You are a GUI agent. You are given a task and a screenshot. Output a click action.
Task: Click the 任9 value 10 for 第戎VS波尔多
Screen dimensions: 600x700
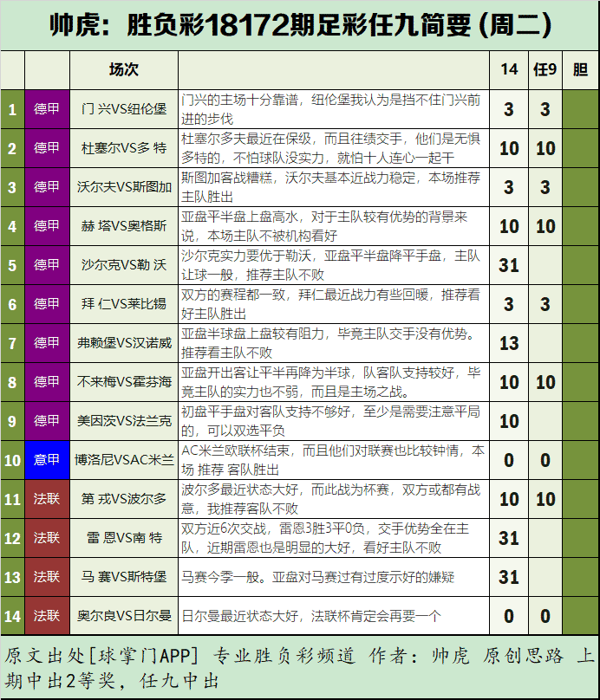(545, 499)
